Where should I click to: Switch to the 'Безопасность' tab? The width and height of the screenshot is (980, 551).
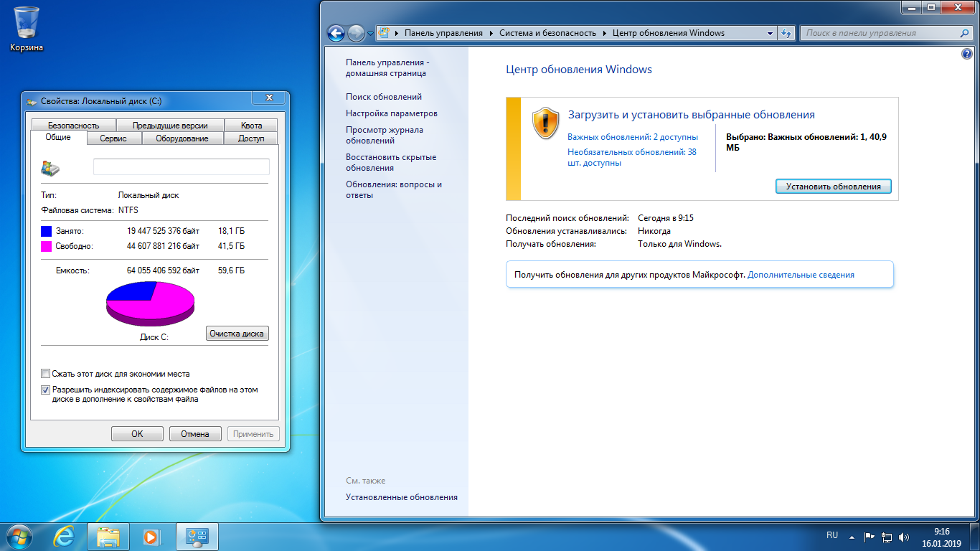coord(73,125)
